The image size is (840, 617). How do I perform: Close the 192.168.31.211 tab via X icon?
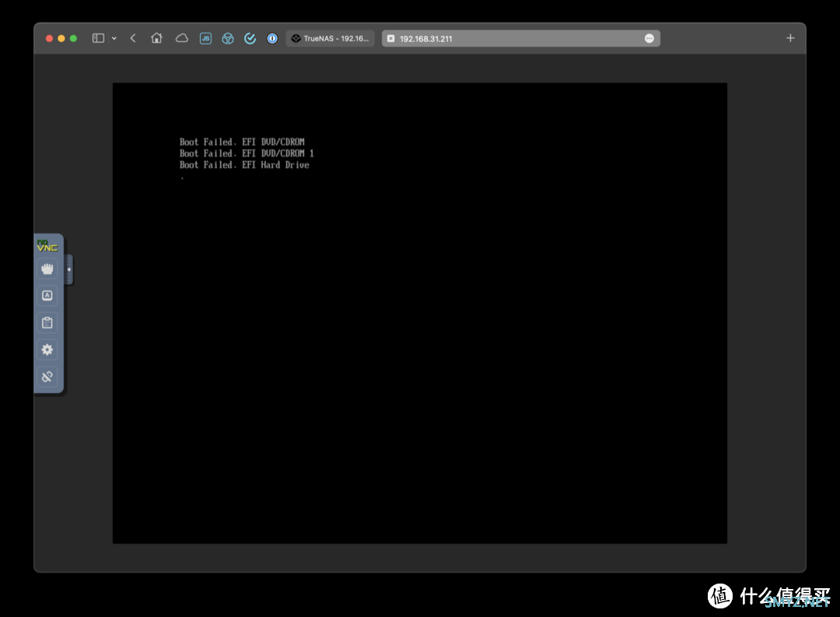(x=391, y=38)
